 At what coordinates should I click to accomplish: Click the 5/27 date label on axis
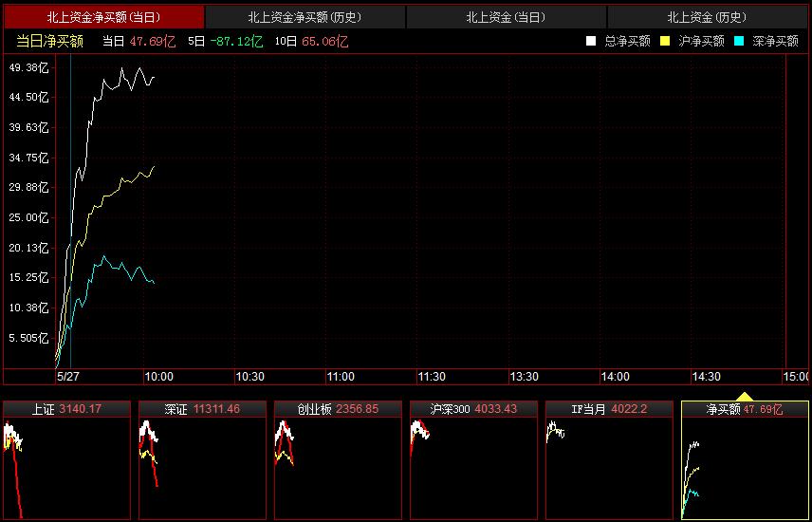tap(68, 377)
